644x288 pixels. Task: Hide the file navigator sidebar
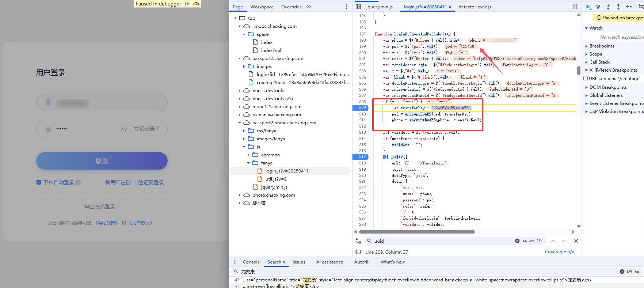tap(358, 7)
